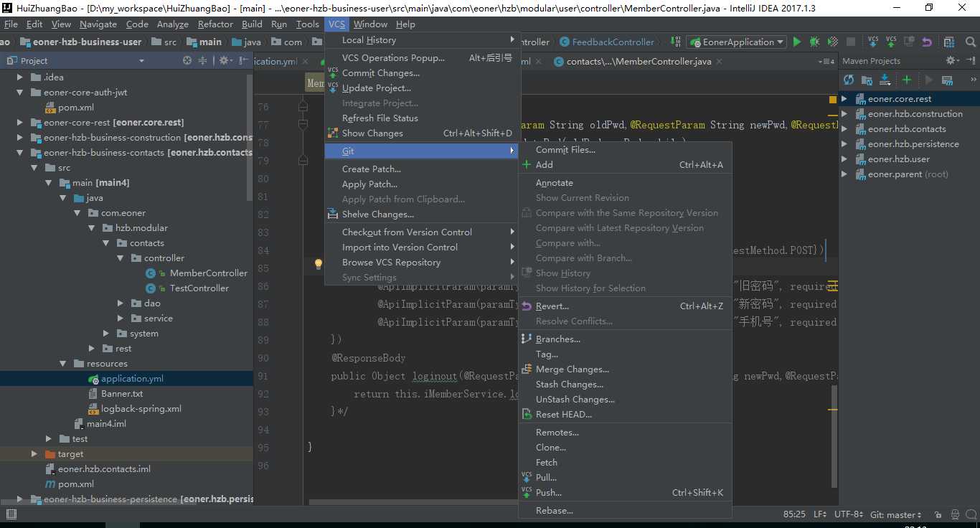The width and height of the screenshot is (980, 528).
Task: Click cursor position 85:25 in status bar
Action: pyautogui.click(x=794, y=514)
